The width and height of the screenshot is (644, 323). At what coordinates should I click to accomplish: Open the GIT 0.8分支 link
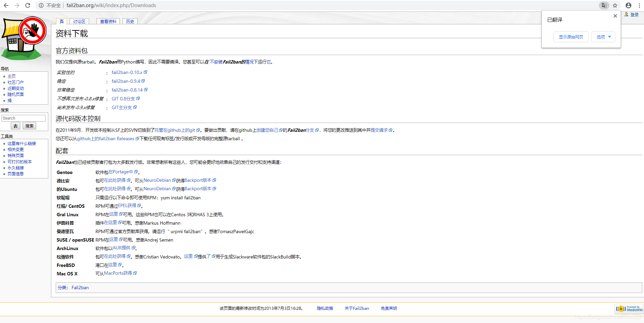click(124, 99)
